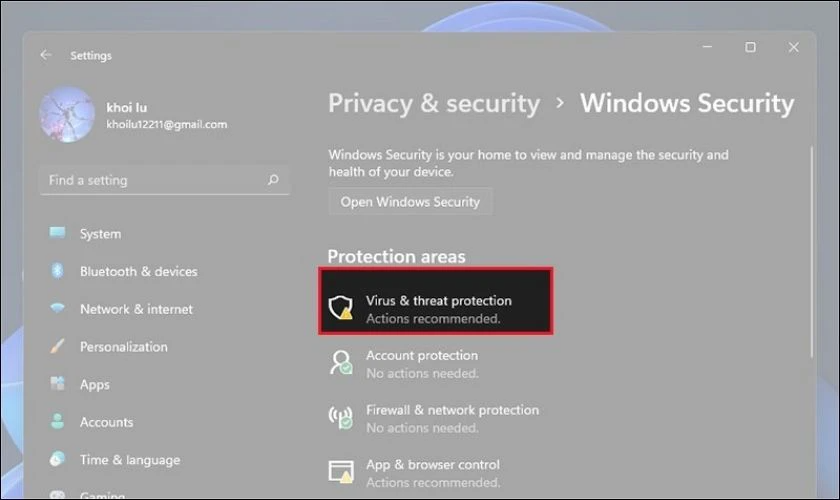Click the Apps icon in sidebar
840x500 pixels.
point(57,383)
